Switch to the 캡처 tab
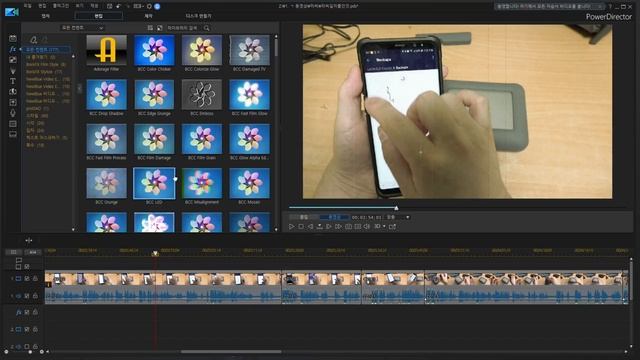The width and height of the screenshot is (640, 360). [46, 16]
